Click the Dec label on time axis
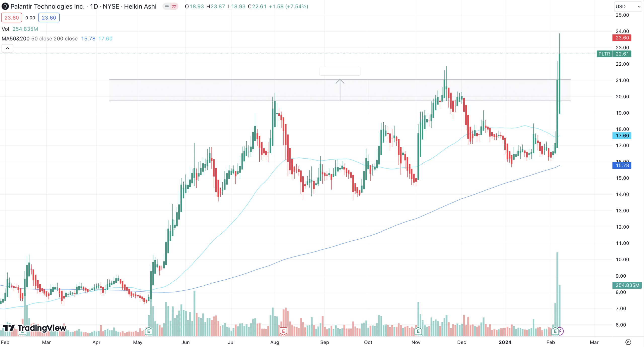This screenshot has width=644, height=347. click(462, 342)
